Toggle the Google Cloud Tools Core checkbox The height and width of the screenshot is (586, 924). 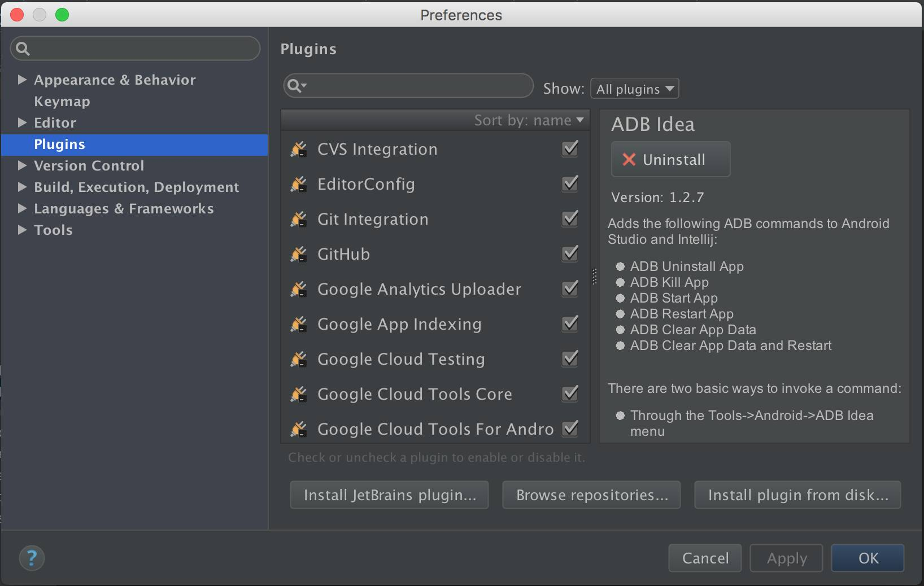pos(570,393)
